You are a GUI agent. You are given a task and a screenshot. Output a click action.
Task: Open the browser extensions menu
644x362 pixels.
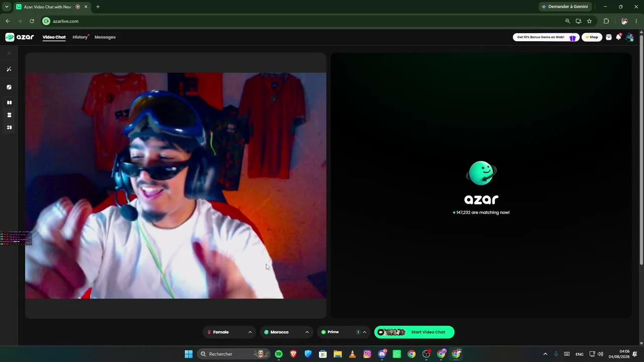pyautogui.click(x=606, y=21)
